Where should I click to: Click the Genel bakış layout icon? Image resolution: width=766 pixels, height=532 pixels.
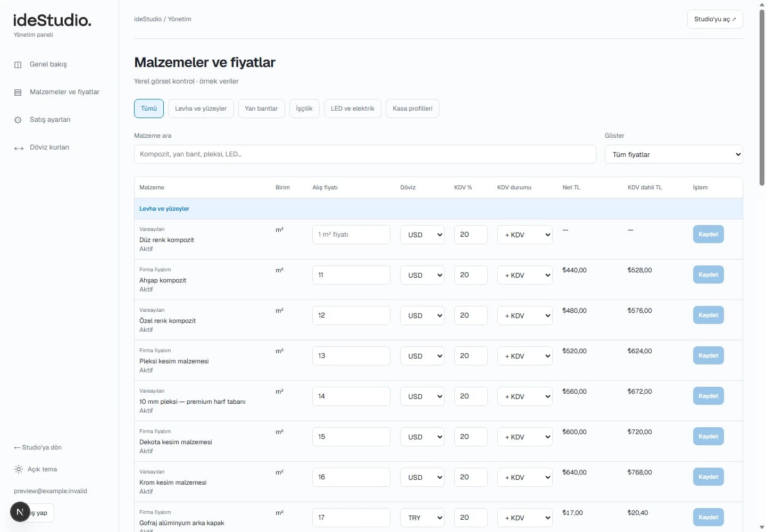tap(18, 65)
